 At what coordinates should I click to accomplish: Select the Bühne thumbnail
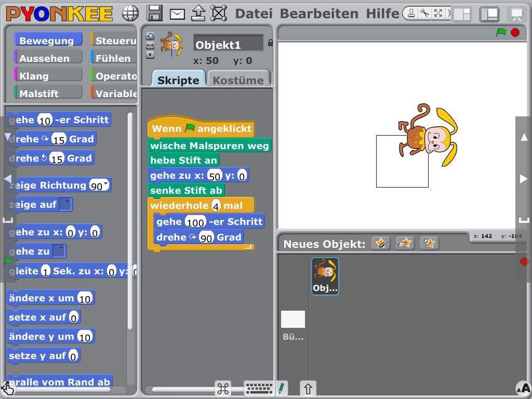[293, 319]
